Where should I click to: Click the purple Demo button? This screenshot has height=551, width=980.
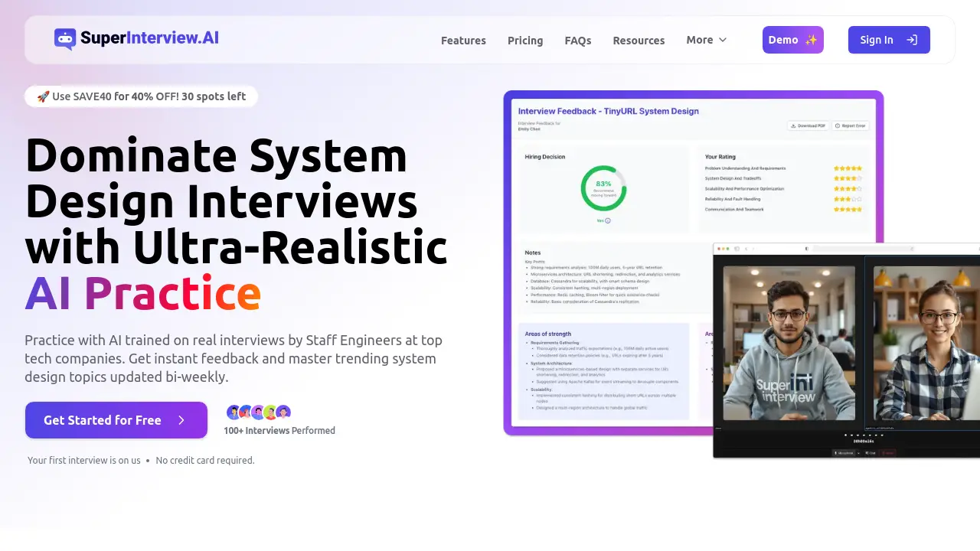click(793, 40)
